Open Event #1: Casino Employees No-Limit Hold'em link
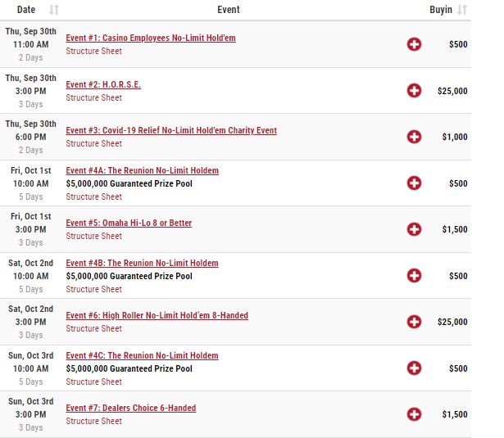The height and width of the screenshot is (438, 504). [151, 38]
